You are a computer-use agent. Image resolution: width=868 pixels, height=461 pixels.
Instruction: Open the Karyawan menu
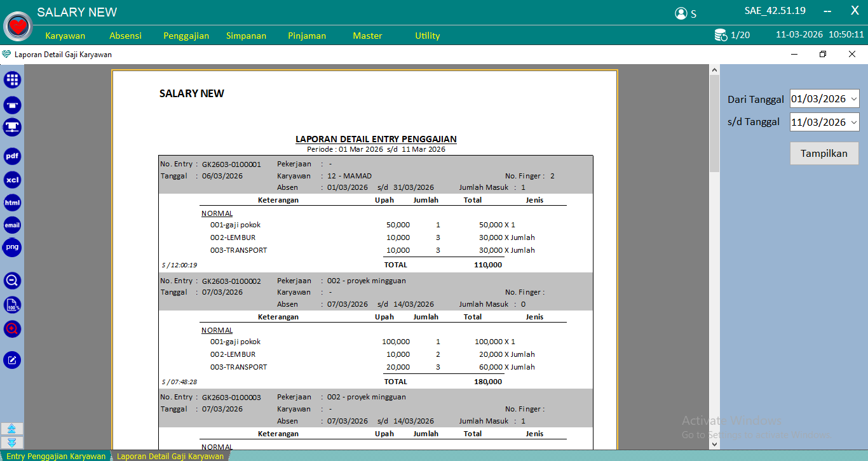click(x=65, y=36)
